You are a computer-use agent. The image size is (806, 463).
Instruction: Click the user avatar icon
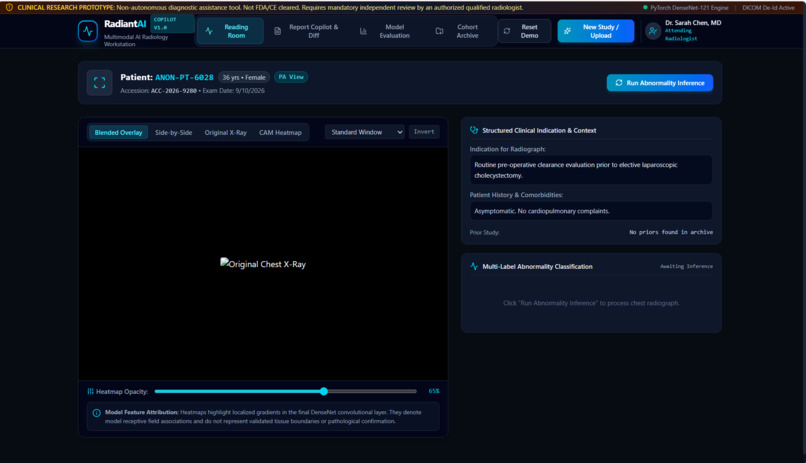653,31
